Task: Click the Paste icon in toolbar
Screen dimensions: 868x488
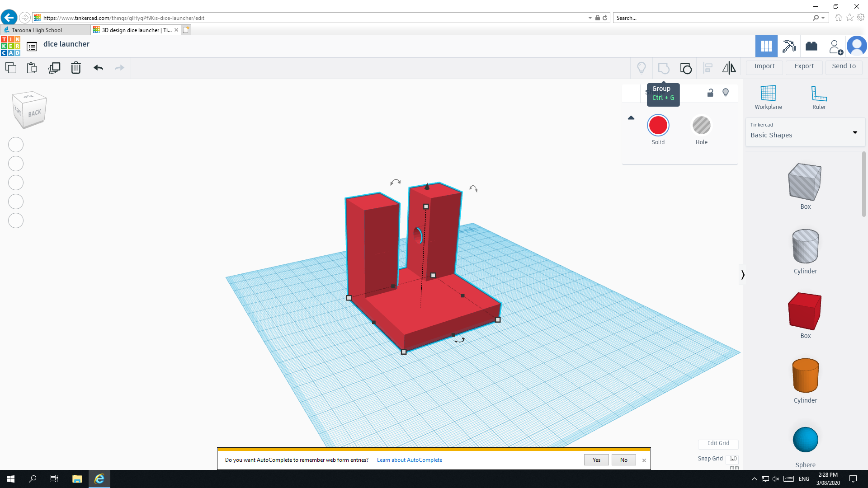Action: click(x=32, y=68)
